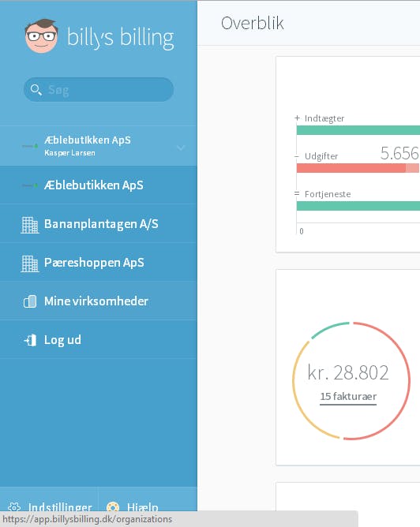Click the small logo beside Æblebutikken ApS in the dropdown list
This screenshot has height=527, width=420.
tap(30, 185)
